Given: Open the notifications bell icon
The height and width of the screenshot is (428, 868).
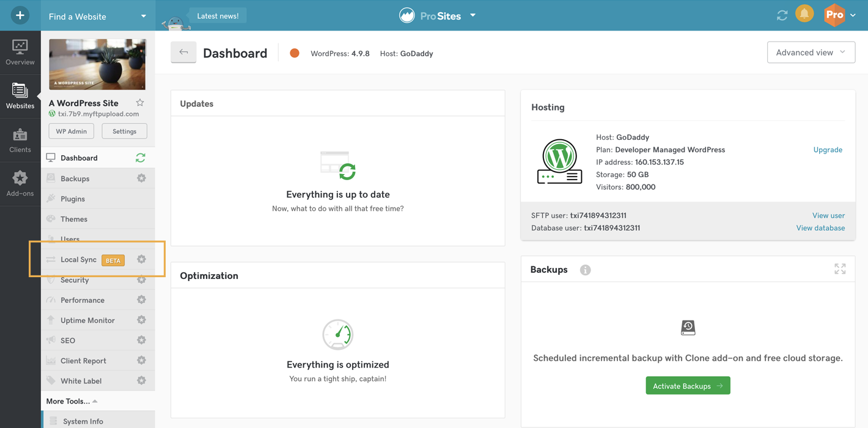Looking at the screenshot, I should click(x=804, y=15).
